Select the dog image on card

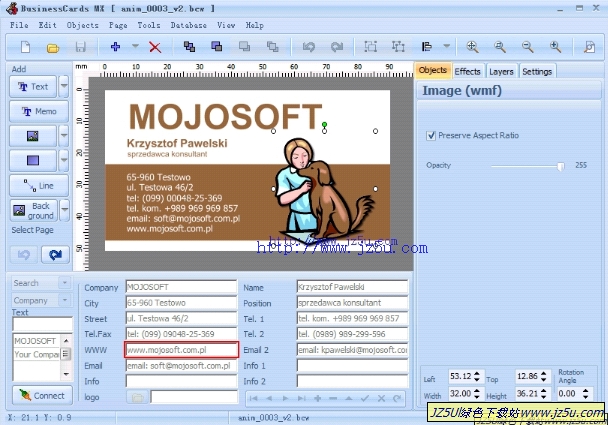point(324,189)
